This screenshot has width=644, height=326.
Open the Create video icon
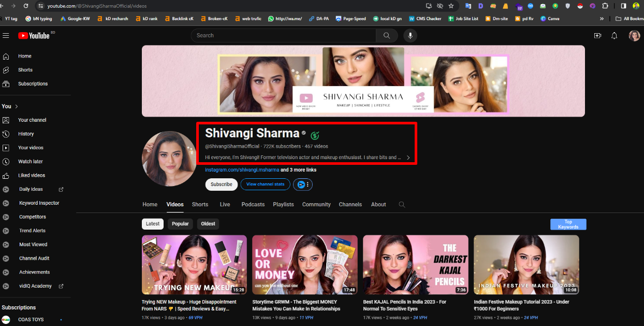pos(597,35)
